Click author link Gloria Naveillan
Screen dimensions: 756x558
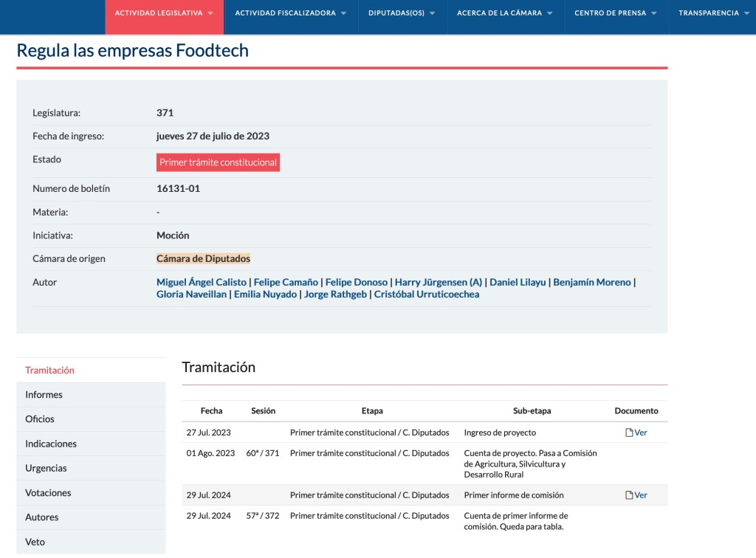[x=191, y=294]
